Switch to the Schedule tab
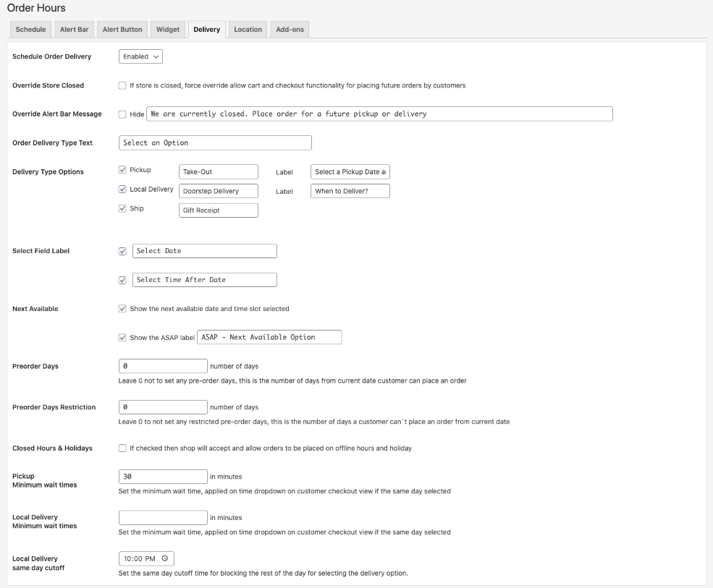713x588 pixels. 30,30
